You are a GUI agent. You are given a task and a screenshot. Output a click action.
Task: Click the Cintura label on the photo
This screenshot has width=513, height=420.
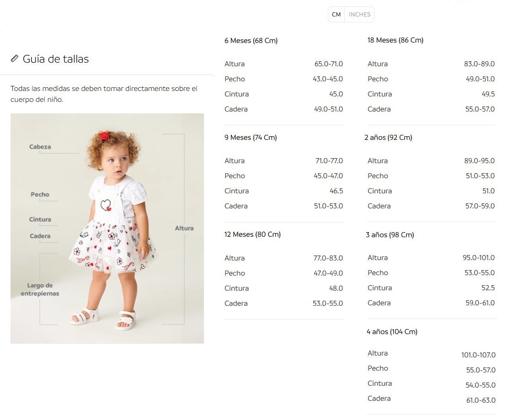pos(40,219)
